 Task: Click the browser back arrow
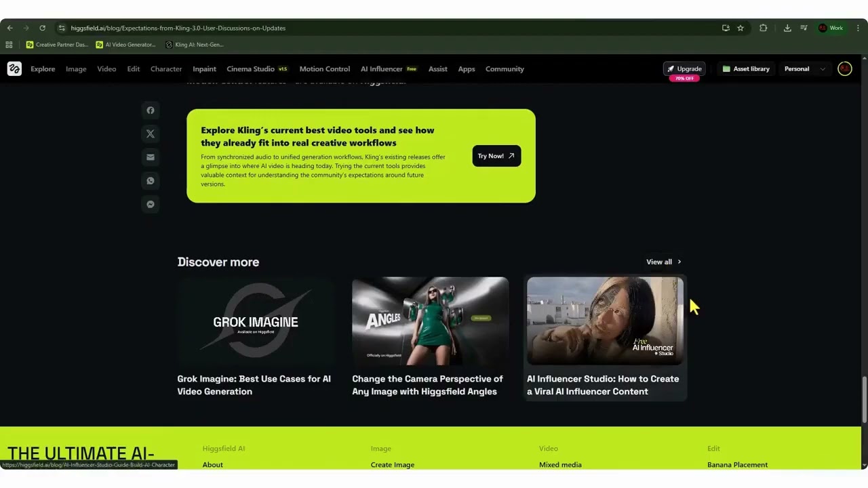pyautogui.click(x=9, y=28)
